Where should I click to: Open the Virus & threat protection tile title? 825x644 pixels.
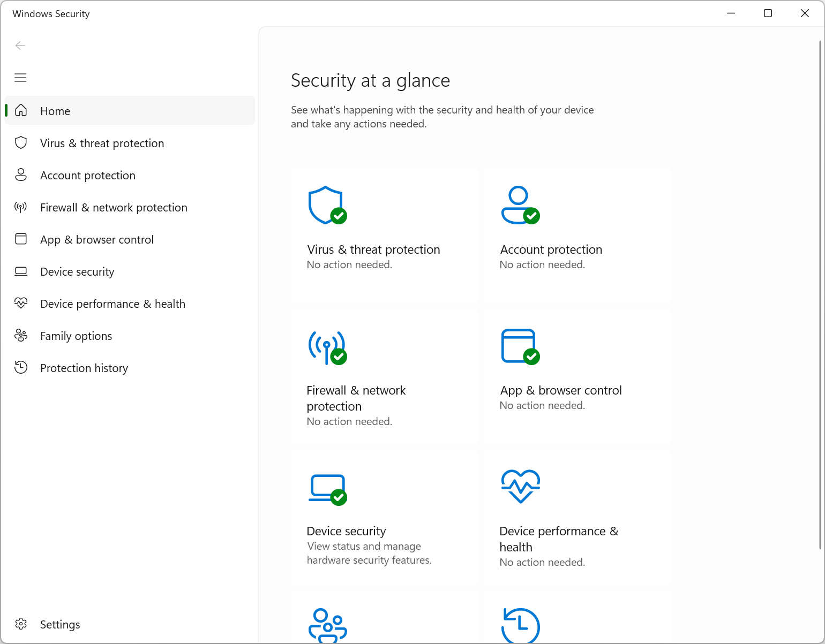pyautogui.click(x=373, y=249)
